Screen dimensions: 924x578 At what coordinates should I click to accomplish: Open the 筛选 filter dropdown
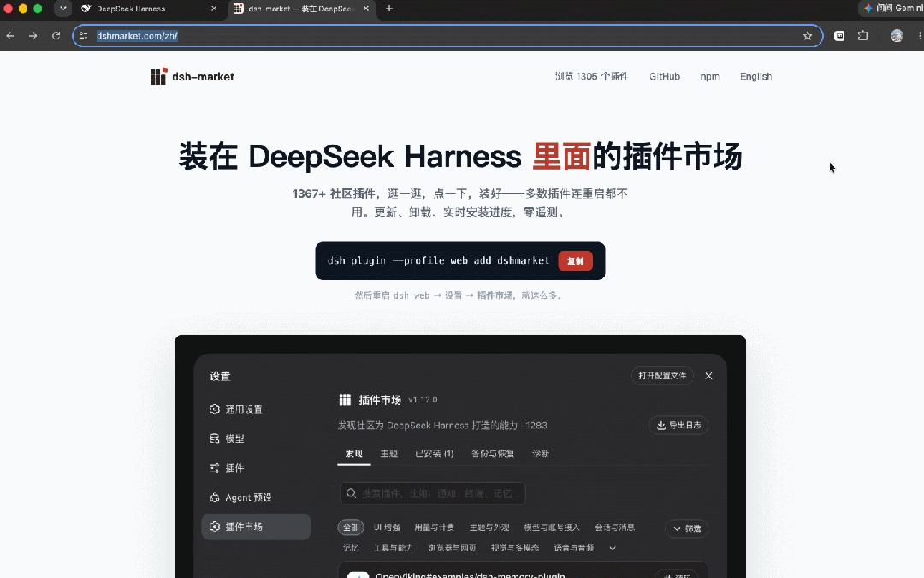click(x=686, y=528)
